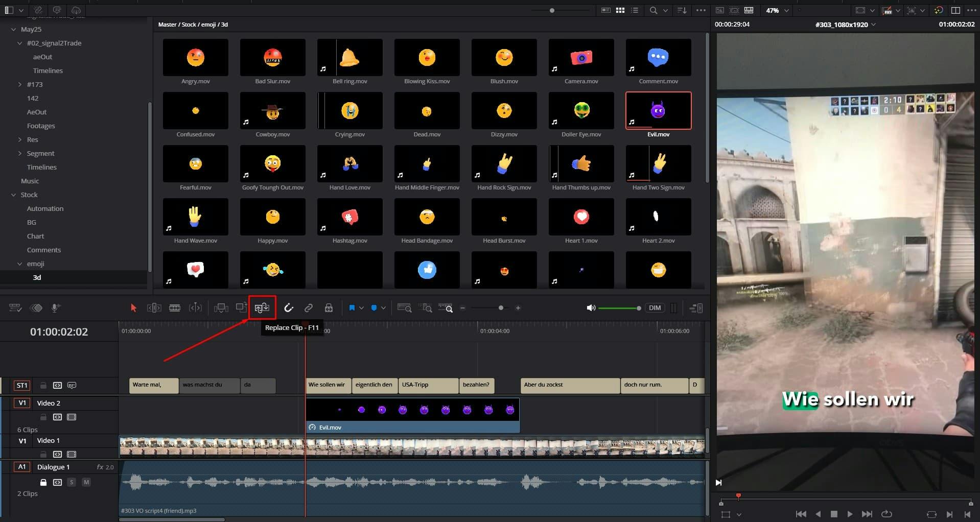Image resolution: width=980 pixels, height=522 pixels.
Task: Open the Music bin
Action: pos(30,181)
